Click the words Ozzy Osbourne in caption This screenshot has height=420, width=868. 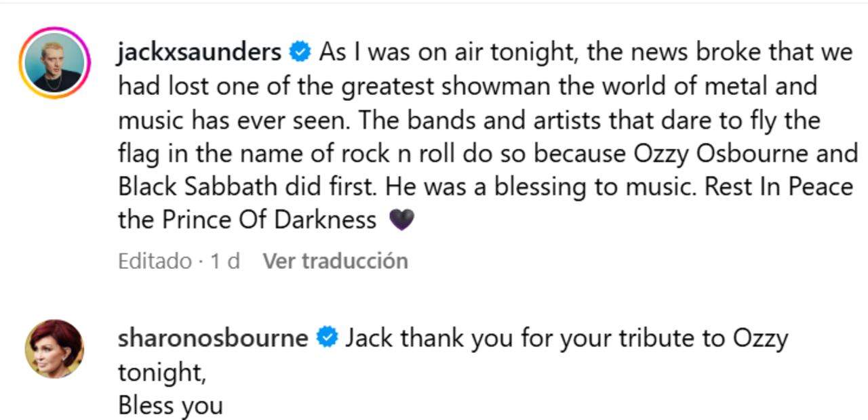click(721, 153)
